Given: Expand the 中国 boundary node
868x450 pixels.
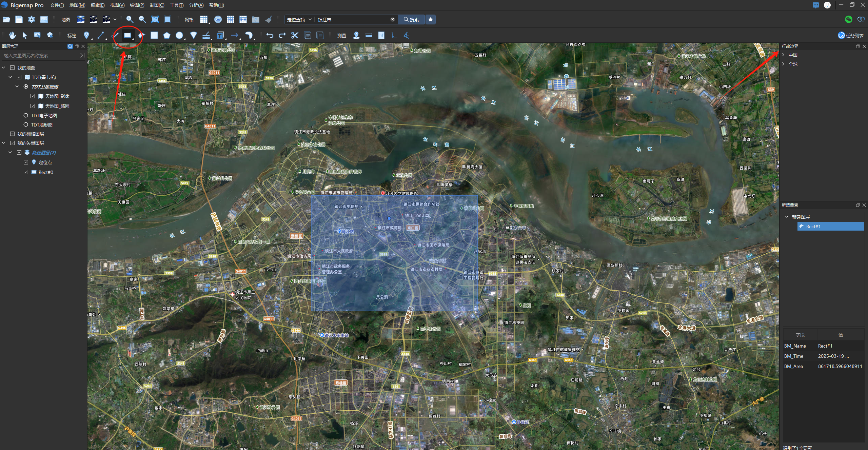Looking at the screenshot, I should pyautogui.click(x=784, y=55).
